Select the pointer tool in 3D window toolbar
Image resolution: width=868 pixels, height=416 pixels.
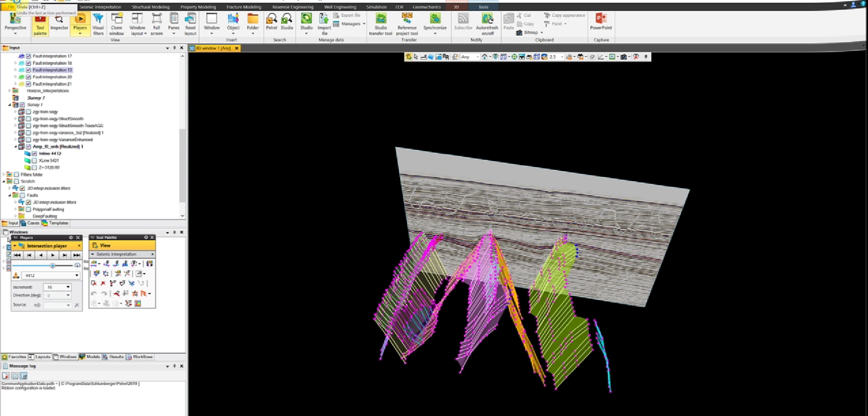(x=416, y=57)
